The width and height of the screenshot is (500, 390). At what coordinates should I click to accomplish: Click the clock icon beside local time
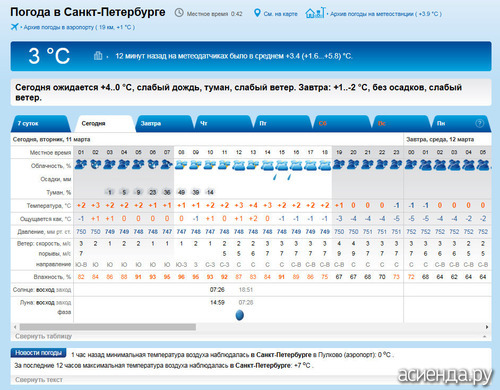179,13
